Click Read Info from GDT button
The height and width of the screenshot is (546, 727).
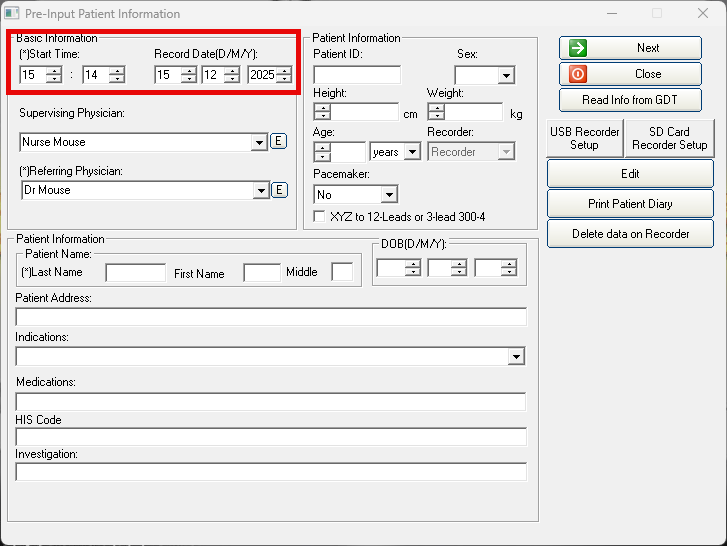[630, 100]
